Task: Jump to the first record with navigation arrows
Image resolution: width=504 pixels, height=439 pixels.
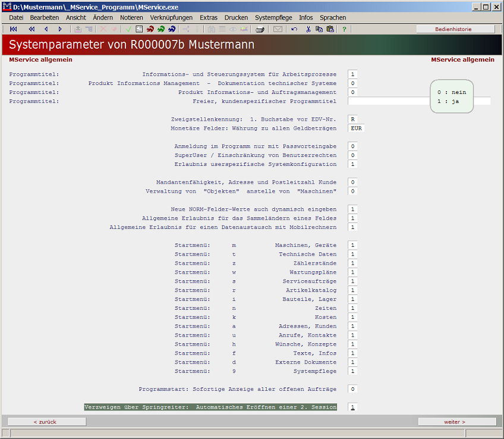Action: point(12,28)
